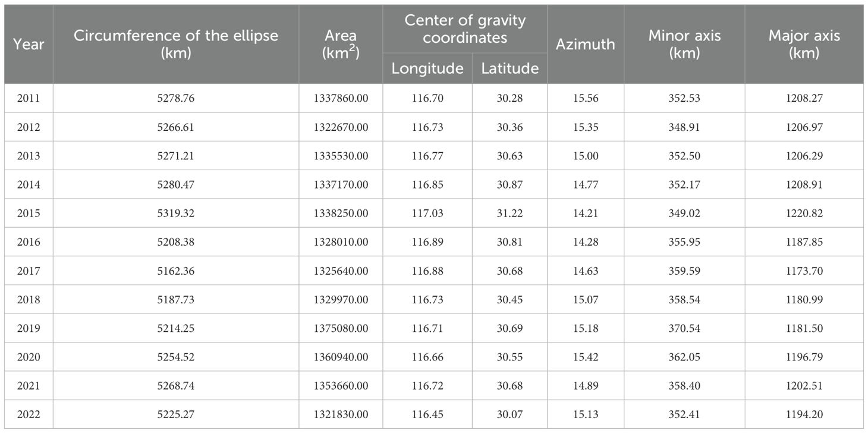Image resolution: width=868 pixels, height=433 pixels.
Task: Select the 2011 year cell
Action: tap(29, 98)
